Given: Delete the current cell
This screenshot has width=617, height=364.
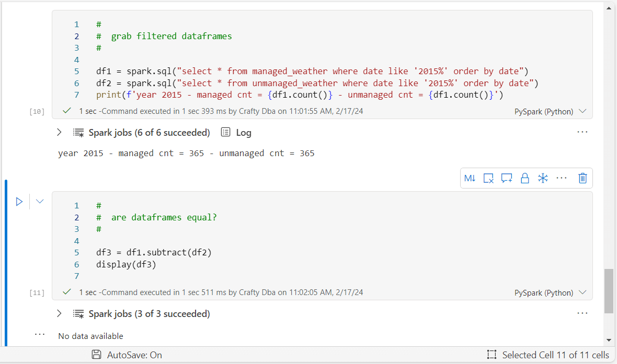Looking at the screenshot, I should point(582,178).
